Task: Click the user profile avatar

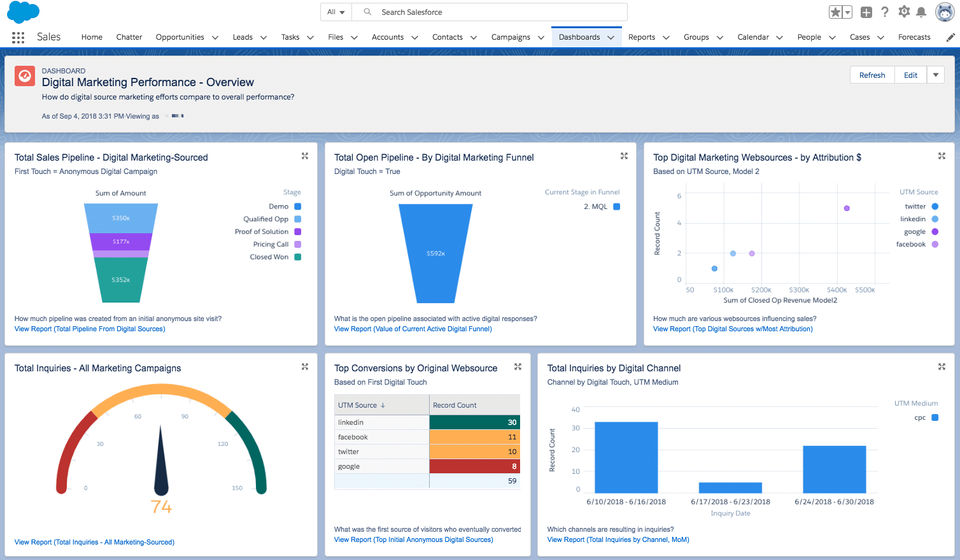Action: 944,12
